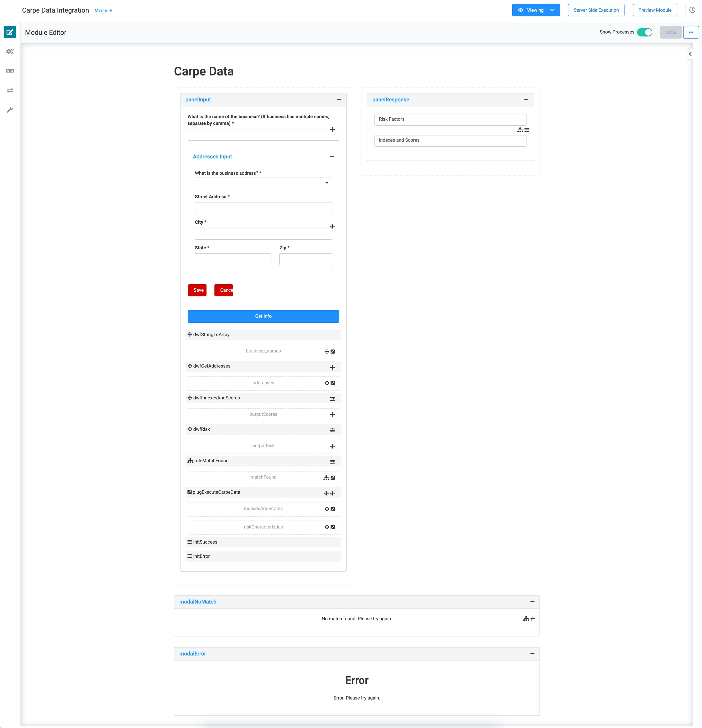Image resolution: width=702 pixels, height=728 pixels.
Task: Click the City input field
Action: 263,234
